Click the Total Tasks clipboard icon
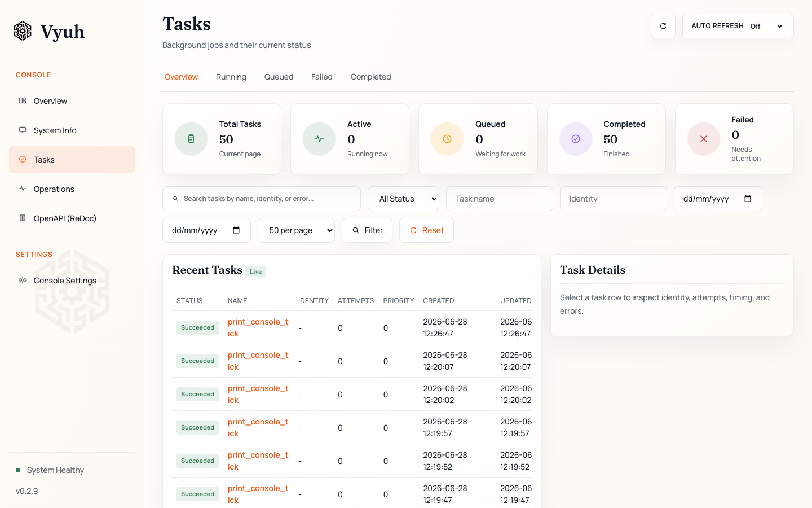Screen dimensions: 812x508 [191, 139]
